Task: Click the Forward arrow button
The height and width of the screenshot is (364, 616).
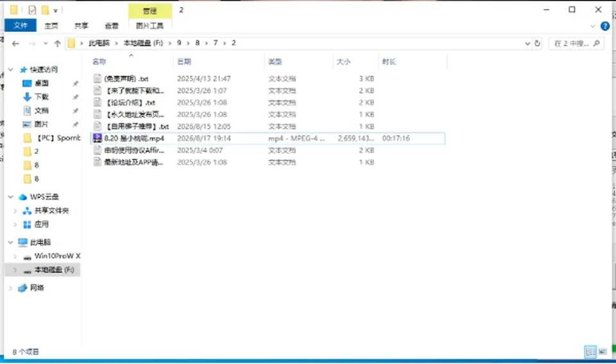Action: pos(32,44)
